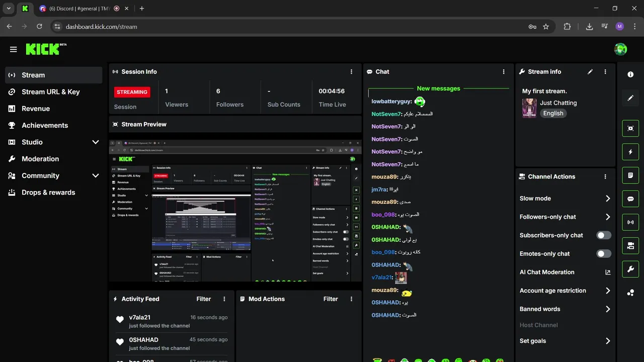Open Activity Feed three-dot menu
This screenshot has height=362, width=644.
[x=224, y=299]
